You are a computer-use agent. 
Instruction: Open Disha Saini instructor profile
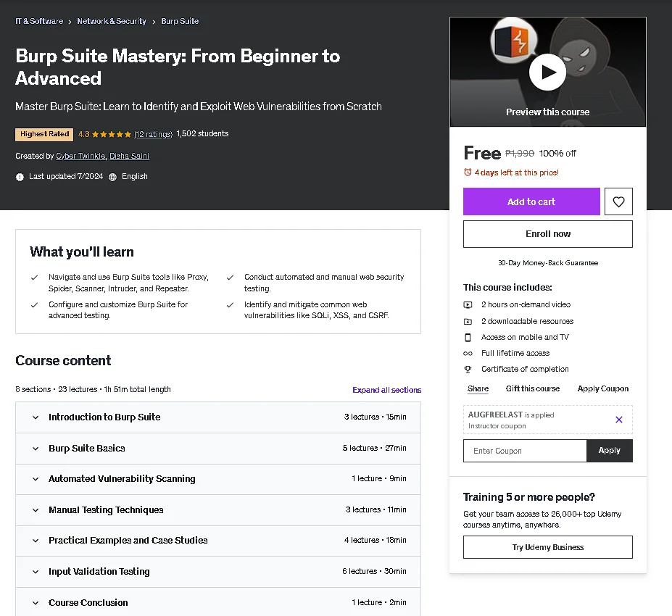click(x=129, y=156)
